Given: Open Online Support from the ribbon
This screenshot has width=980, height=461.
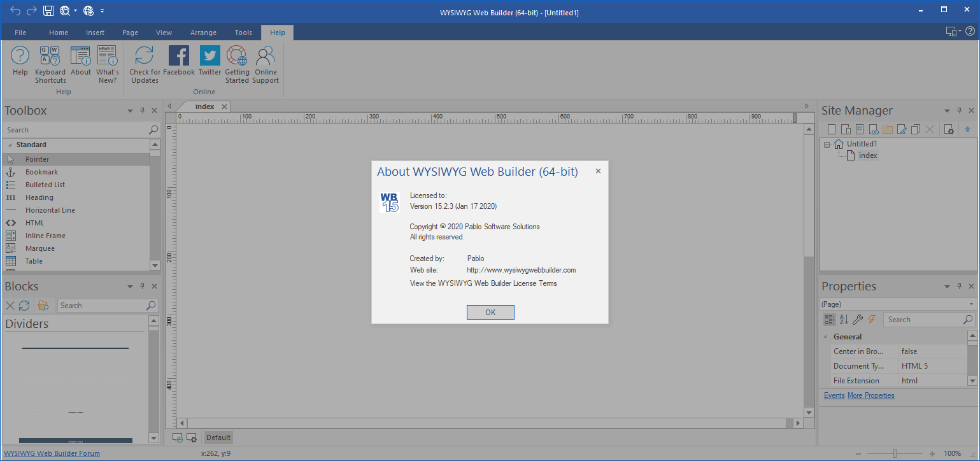Looking at the screenshot, I should tap(266, 64).
